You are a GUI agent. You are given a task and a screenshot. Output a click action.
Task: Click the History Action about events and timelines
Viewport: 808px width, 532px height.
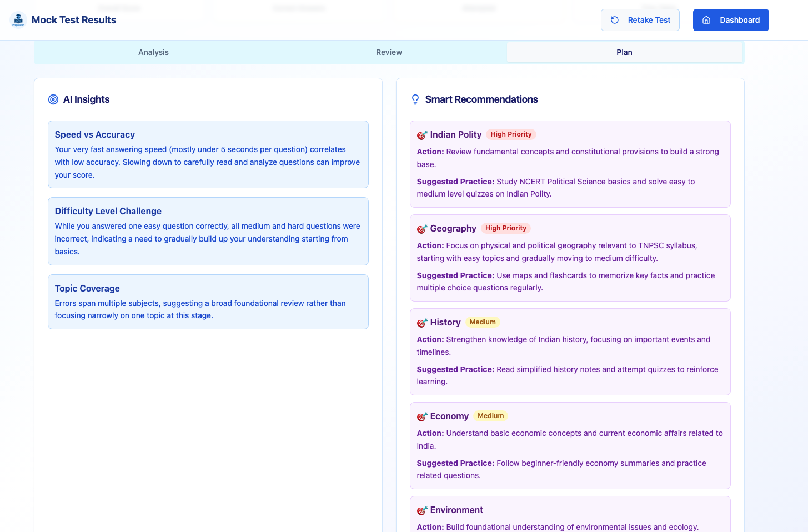(564, 345)
